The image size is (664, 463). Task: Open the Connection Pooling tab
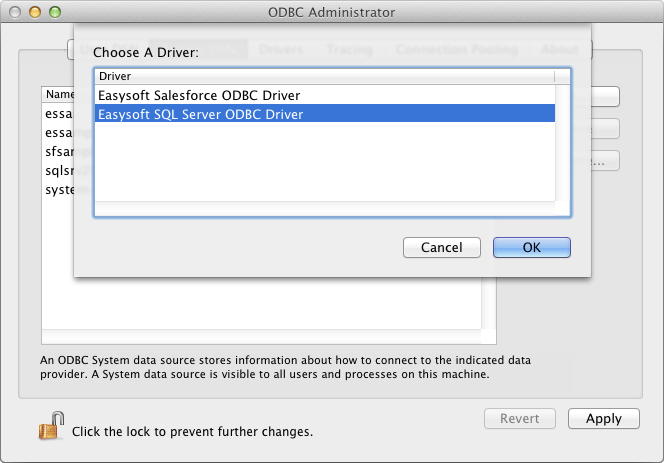456,50
